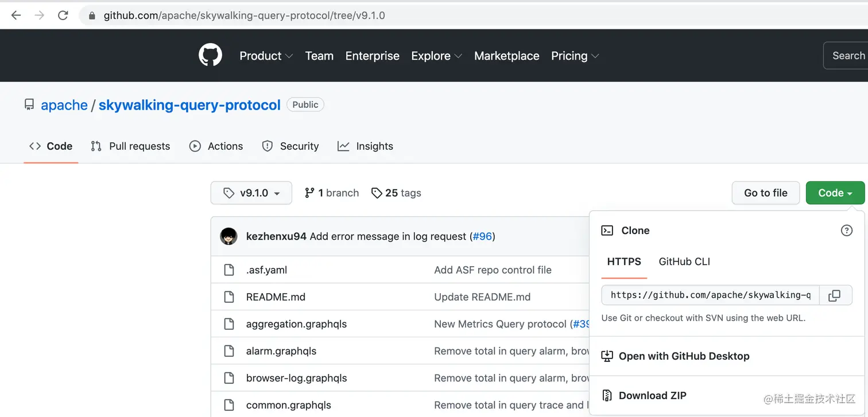Reload the page with browser refresh icon
Viewport: 868px width, 417px height.
click(63, 15)
